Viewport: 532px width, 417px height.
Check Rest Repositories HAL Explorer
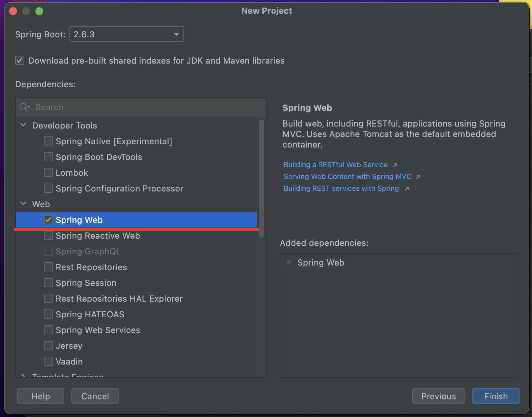coord(48,298)
